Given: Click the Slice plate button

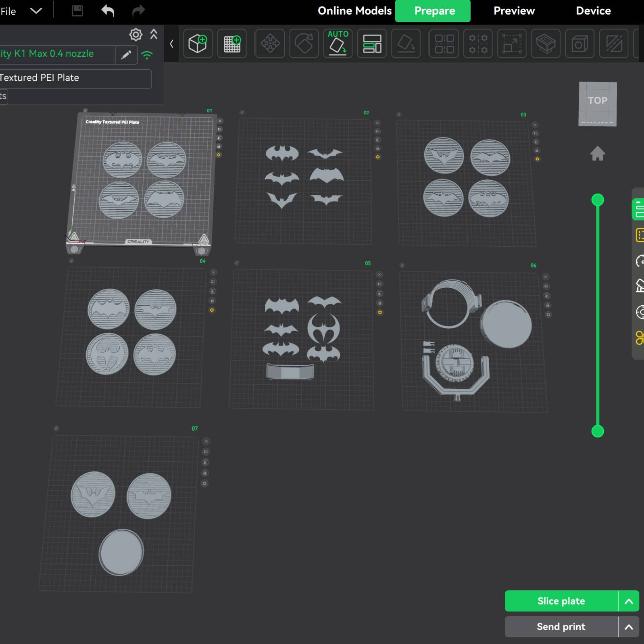Looking at the screenshot, I should (561, 601).
